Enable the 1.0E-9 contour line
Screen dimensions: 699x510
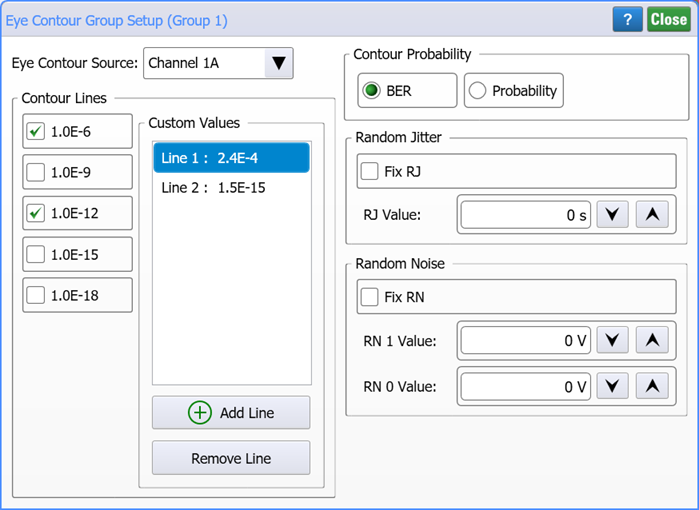(36, 172)
